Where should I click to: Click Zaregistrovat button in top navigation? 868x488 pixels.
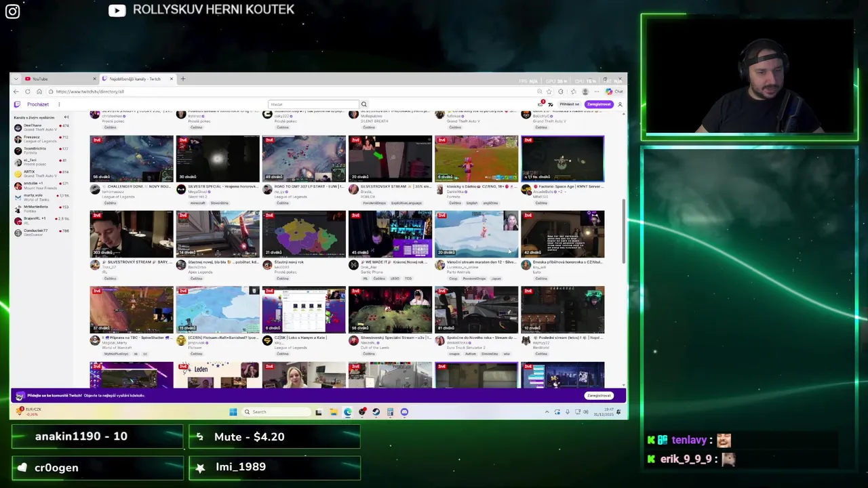pyautogui.click(x=599, y=104)
